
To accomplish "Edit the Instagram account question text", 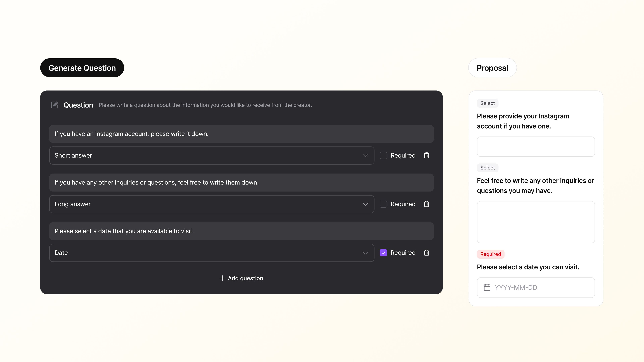I will pyautogui.click(x=241, y=134).
